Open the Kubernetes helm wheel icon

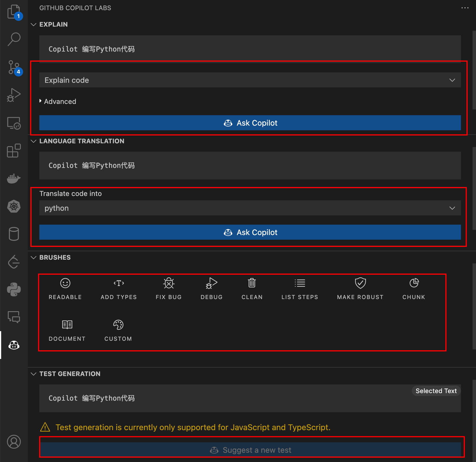coord(14,206)
